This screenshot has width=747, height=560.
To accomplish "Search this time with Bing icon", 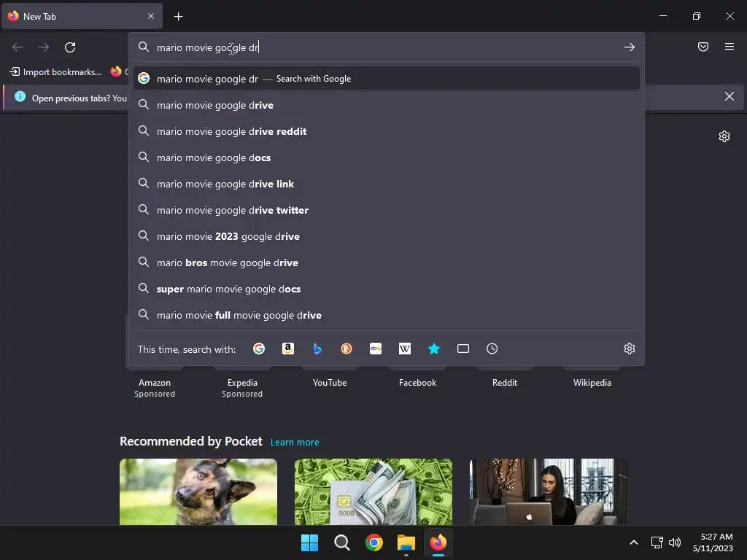I will coord(317,349).
